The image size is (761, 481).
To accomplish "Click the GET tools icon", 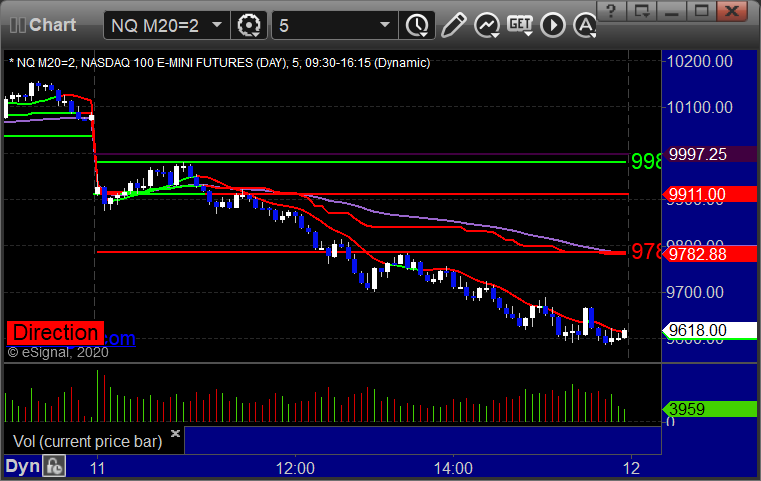I will coord(520,25).
